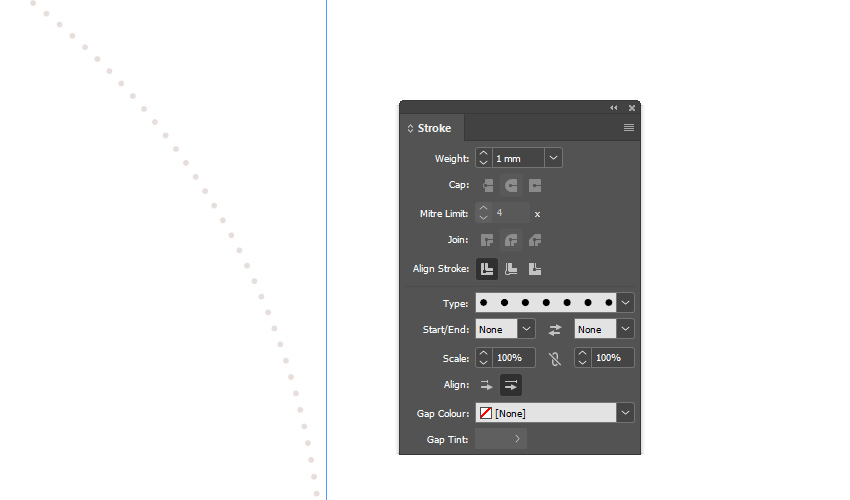Open the Gap Tint slider arrow
850x500 pixels.
point(517,439)
